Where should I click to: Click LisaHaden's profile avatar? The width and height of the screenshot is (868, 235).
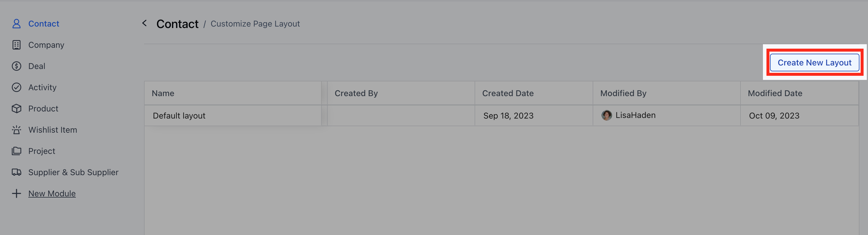click(x=607, y=115)
